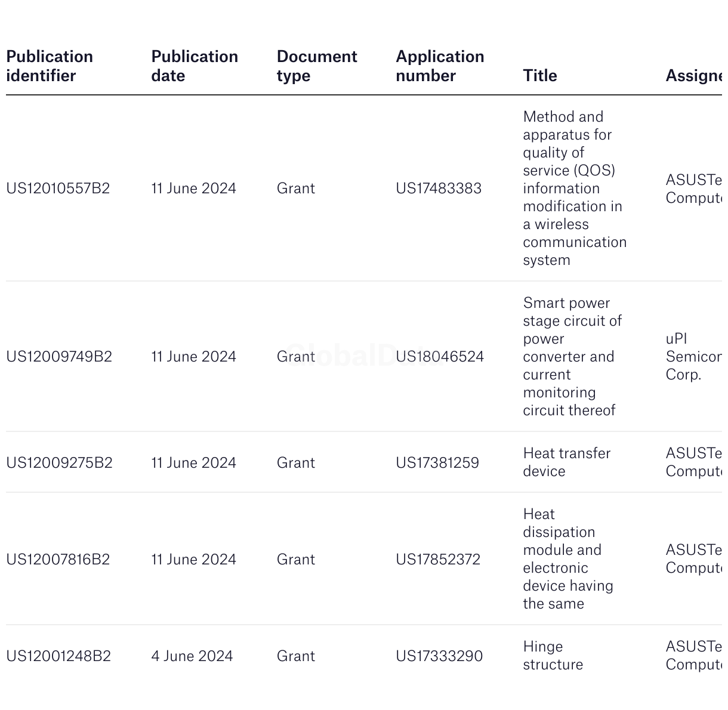728x710 pixels.
Task: Click the uPI Semiconductor Corp. assignee cell
Action: 693,356
